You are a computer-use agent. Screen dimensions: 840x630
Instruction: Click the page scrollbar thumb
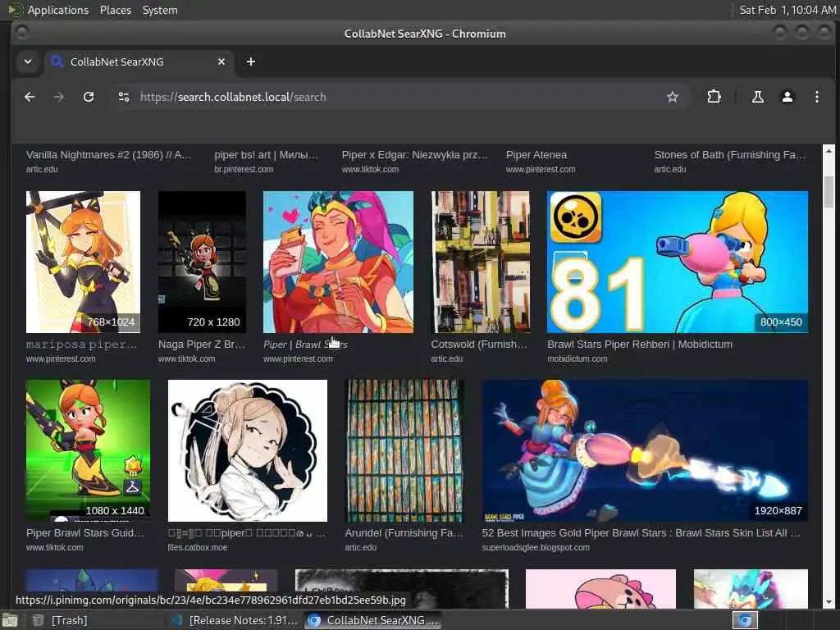(x=829, y=191)
